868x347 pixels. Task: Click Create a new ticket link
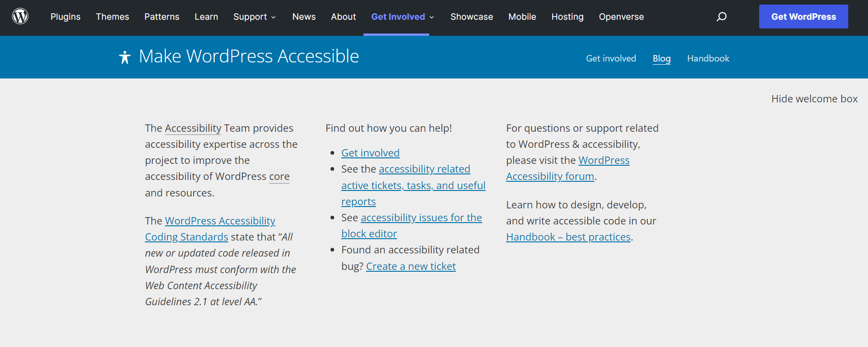pyautogui.click(x=411, y=266)
